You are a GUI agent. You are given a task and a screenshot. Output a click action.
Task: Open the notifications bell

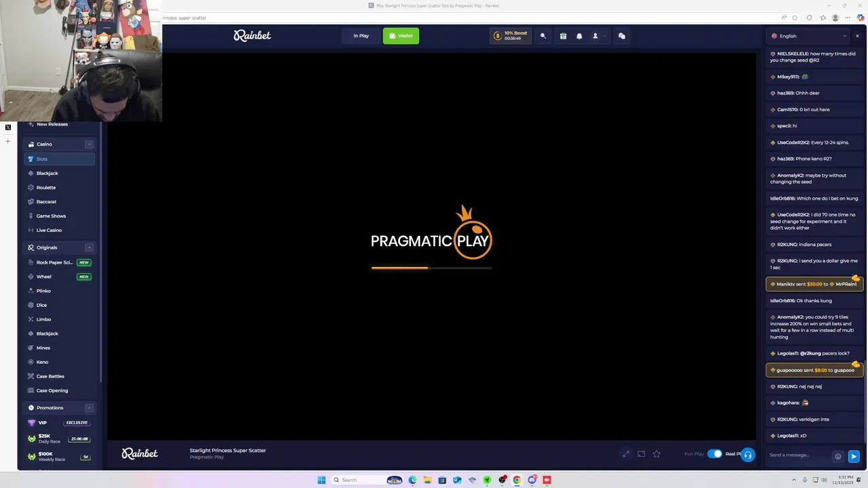579,36
